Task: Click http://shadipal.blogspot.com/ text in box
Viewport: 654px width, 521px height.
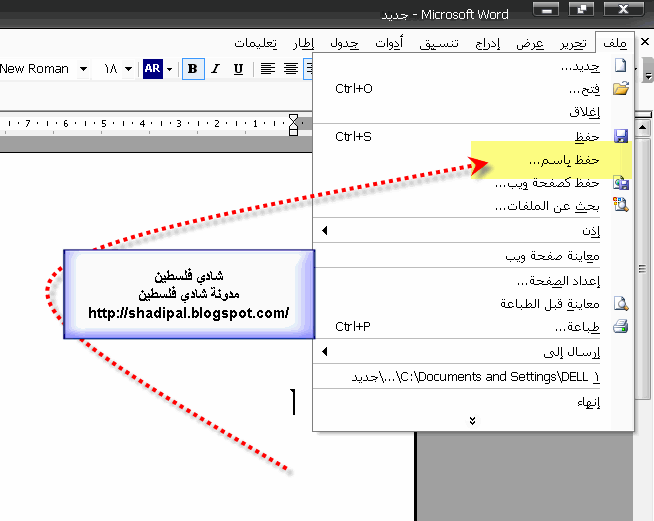Action: tap(189, 313)
